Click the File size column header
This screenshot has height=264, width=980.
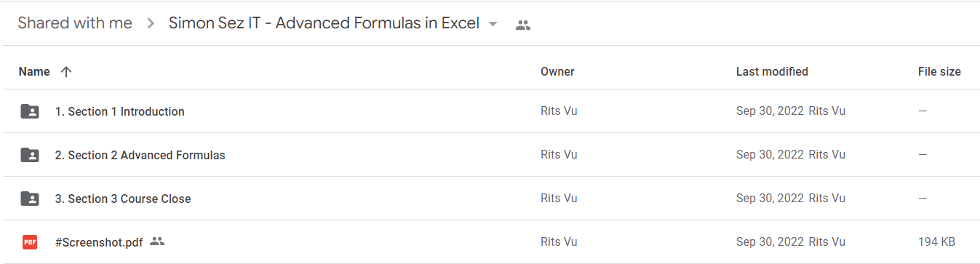[939, 71]
